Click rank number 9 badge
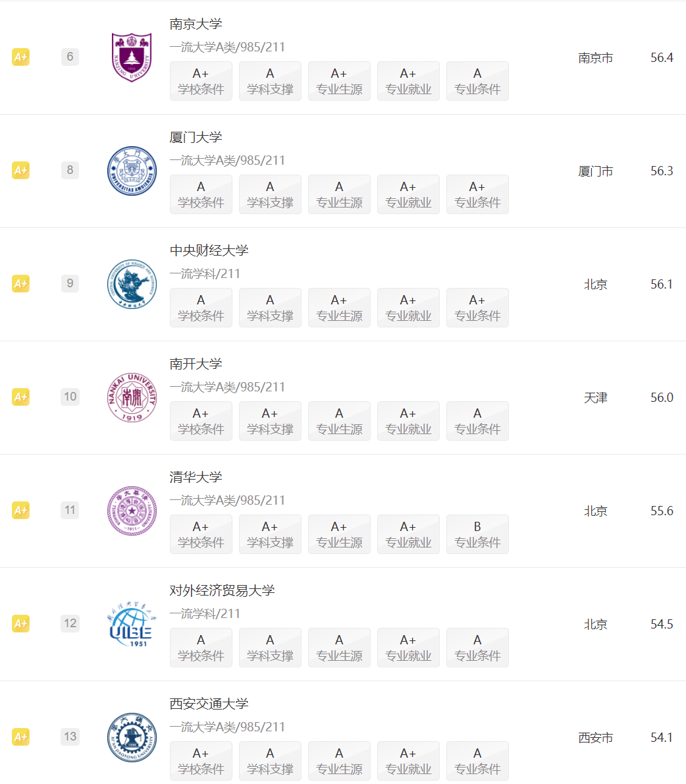This screenshot has height=784, width=686. click(x=70, y=283)
